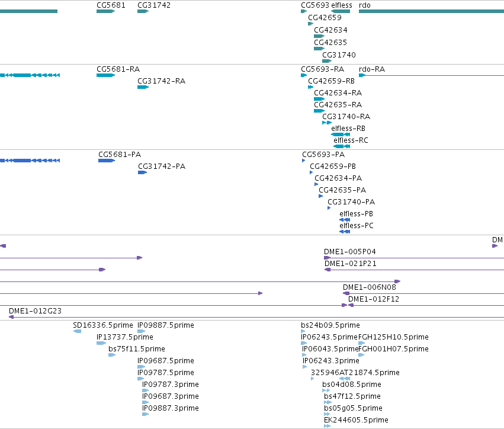Click the elfless-RC transcript label
This screenshot has height=429, width=504.
(351, 140)
